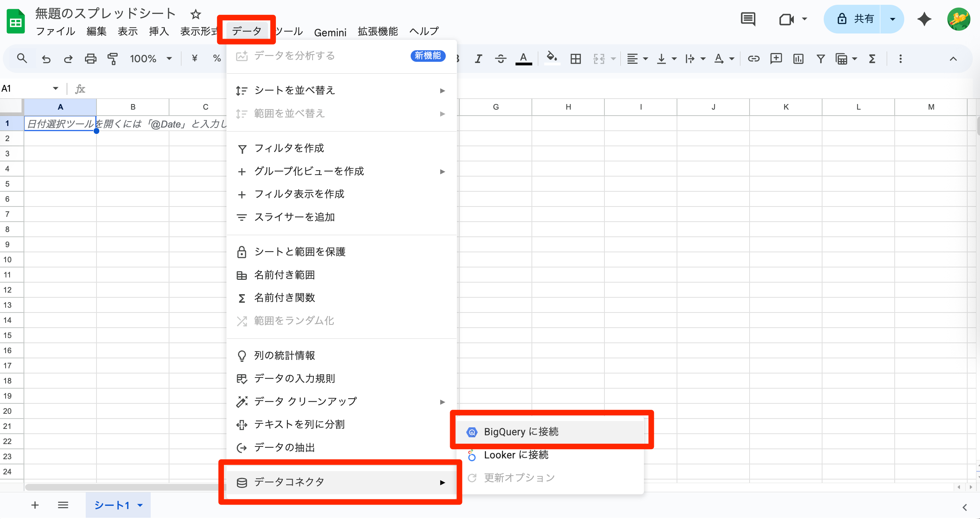Screen dimensions: 980x519
Task: Choose フィルタを作成 from Data menu
Action: tap(289, 148)
